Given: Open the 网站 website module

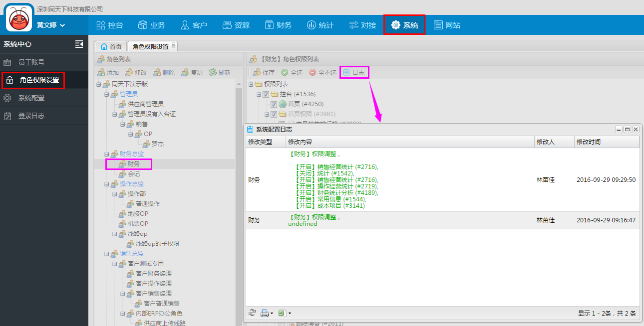Looking at the screenshot, I should (x=447, y=25).
